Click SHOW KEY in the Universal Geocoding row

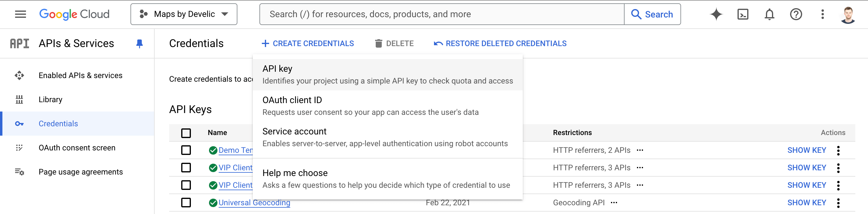tap(807, 203)
